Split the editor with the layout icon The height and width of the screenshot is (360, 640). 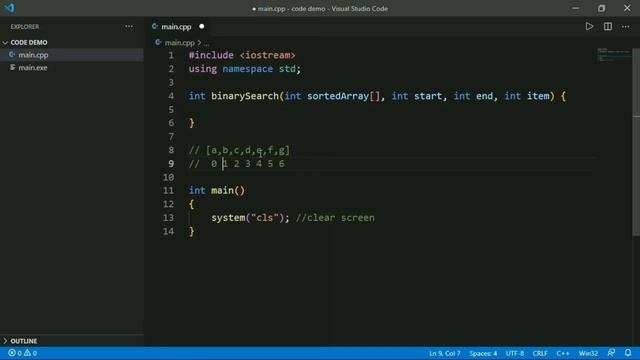pos(608,27)
